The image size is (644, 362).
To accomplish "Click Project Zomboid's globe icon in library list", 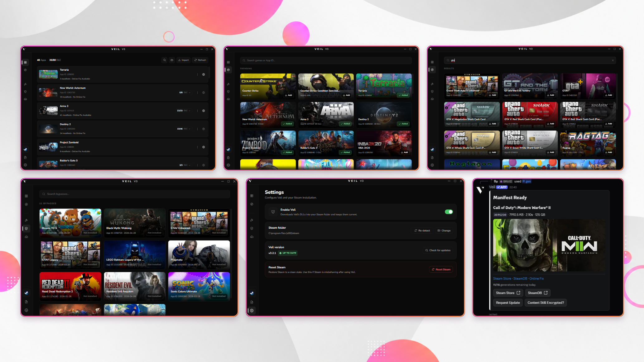I will pos(204,147).
